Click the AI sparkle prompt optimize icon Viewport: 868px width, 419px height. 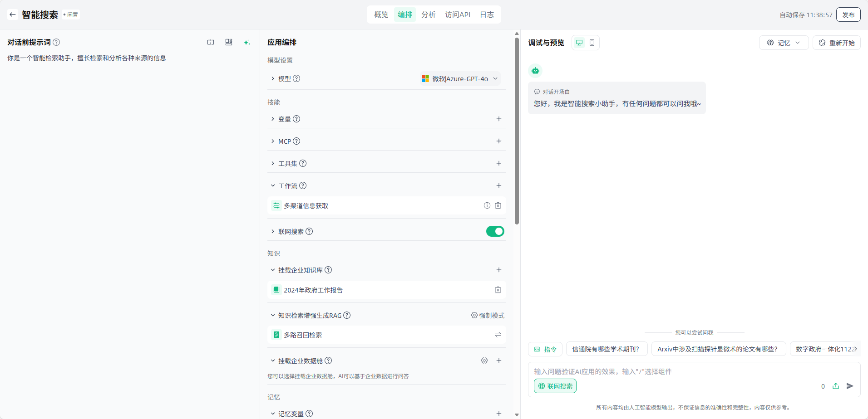pos(247,42)
